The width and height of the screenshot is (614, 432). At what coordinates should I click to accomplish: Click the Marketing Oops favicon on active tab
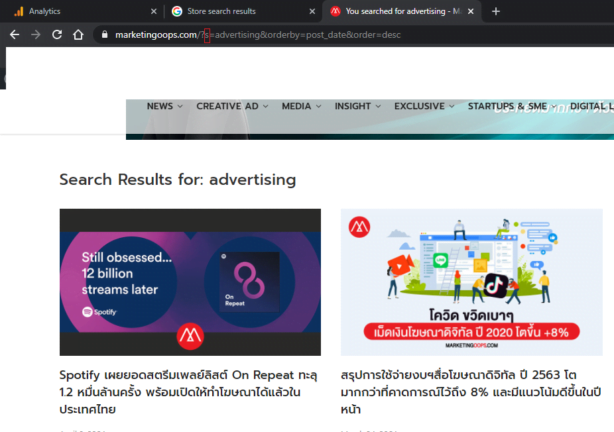(x=335, y=11)
